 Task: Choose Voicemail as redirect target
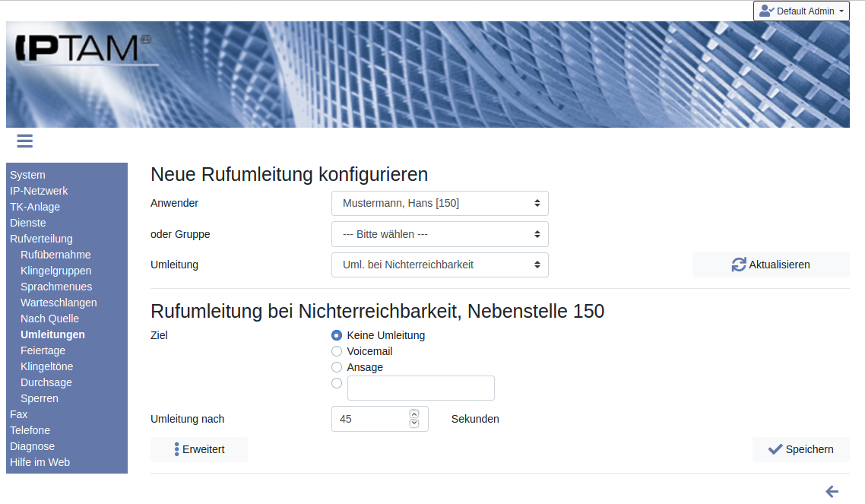click(337, 351)
